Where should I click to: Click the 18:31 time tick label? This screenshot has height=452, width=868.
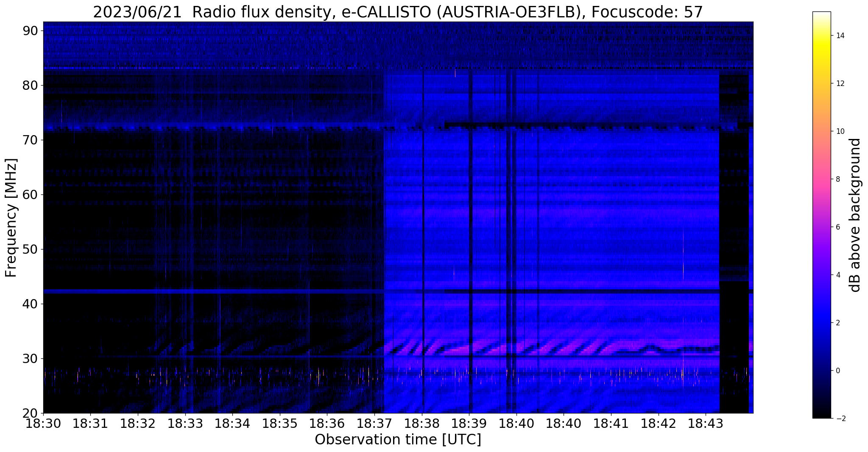tap(90, 423)
